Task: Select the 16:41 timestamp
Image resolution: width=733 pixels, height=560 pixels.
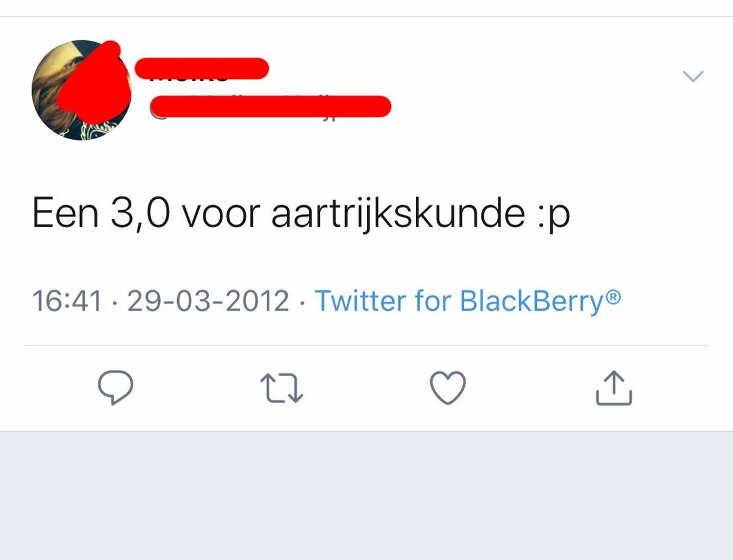Action: (67, 301)
